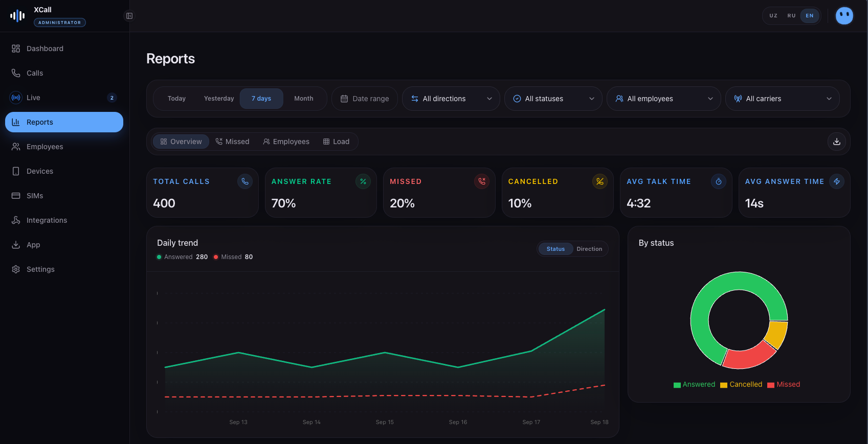Open the Date range picker
The height and width of the screenshot is (444, 868).
pos(365,99)
